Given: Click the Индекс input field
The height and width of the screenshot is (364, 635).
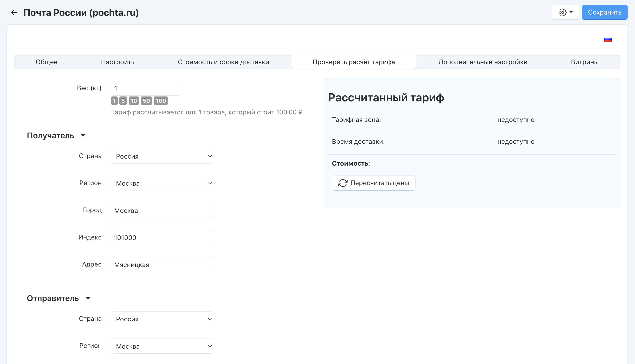Looking at the screenshot, I should click(x=162, y=238).
